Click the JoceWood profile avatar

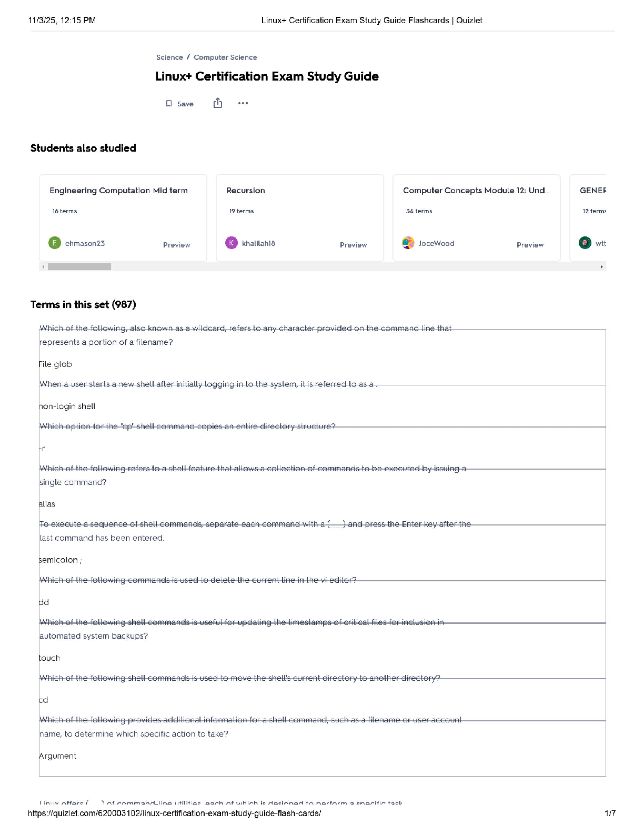pyautogui.click(x=408, y=243)
